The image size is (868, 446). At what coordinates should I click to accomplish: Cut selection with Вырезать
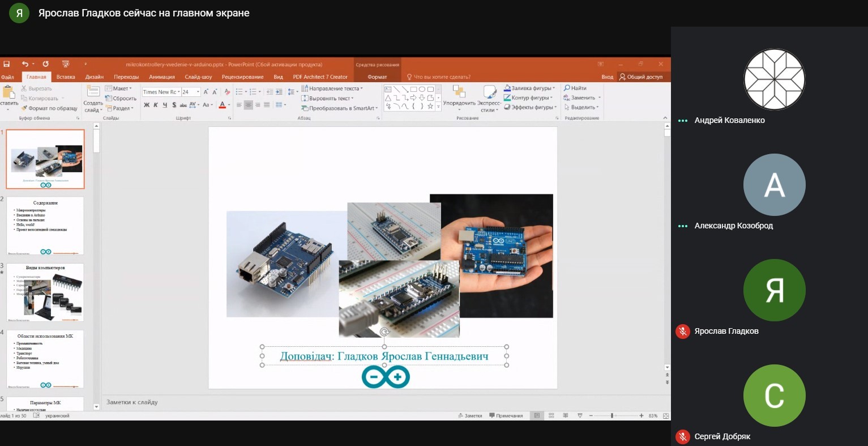pyautogui.click(x=36, y=88)
